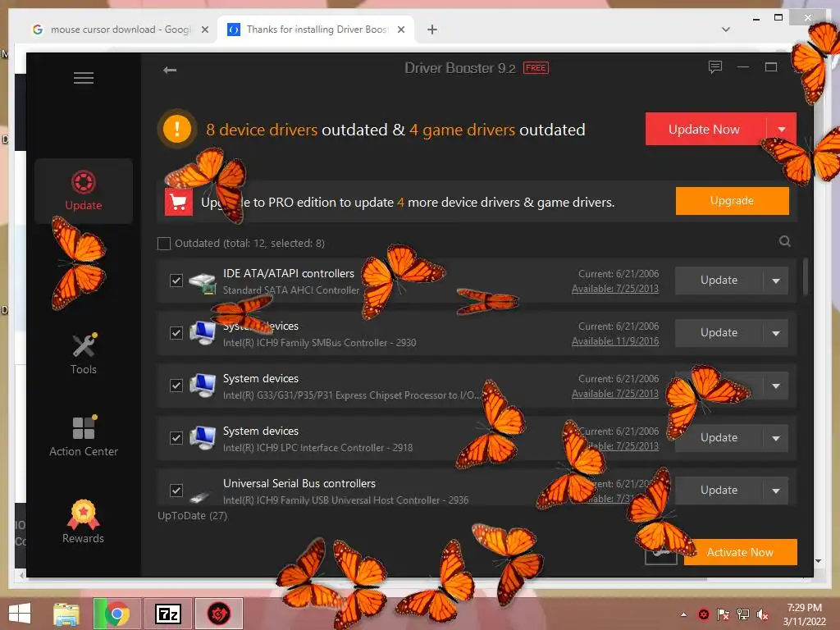
Task: Open dropdown for G33/G31/P35 Express Chipset row
Action: coord(776,386)
